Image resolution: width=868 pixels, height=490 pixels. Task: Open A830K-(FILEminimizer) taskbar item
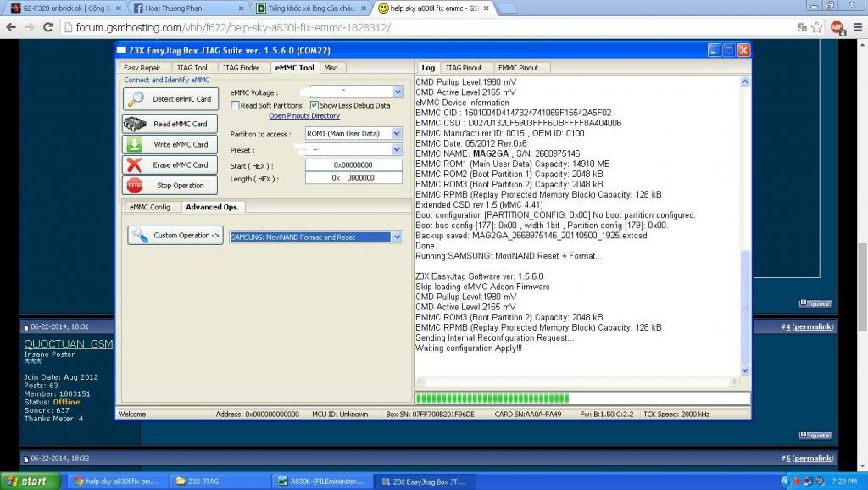321,482
